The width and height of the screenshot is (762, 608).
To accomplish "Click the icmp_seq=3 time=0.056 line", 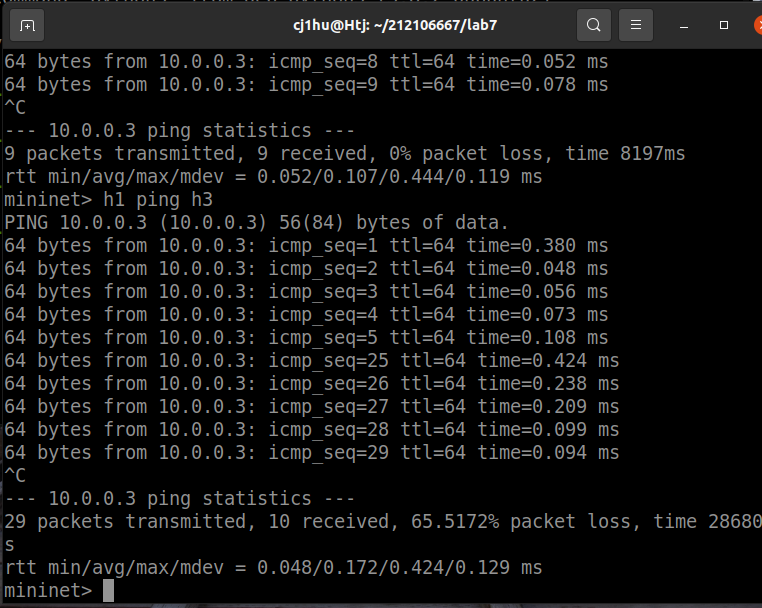I will pyautogui.click(x=306, y=292).
